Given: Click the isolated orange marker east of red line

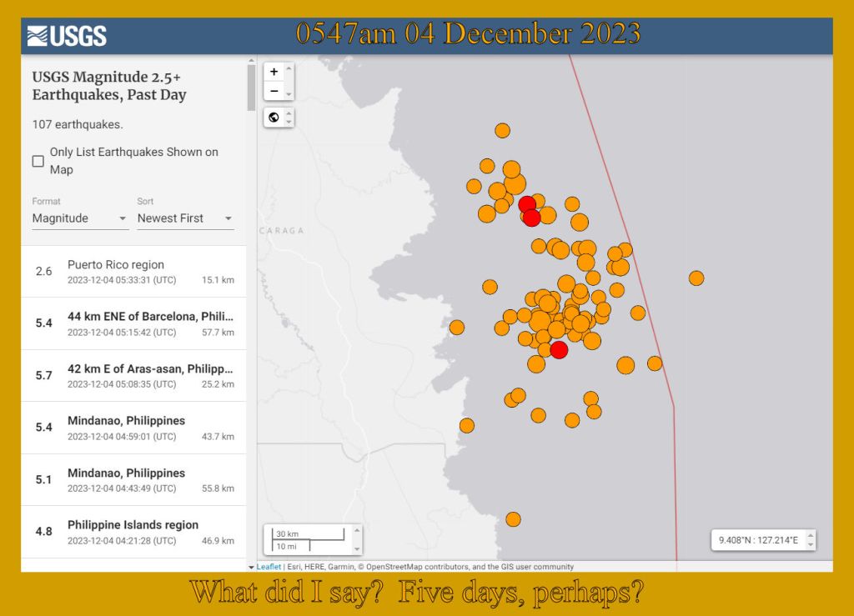Looking at the screenshot, I should [696, 278].
